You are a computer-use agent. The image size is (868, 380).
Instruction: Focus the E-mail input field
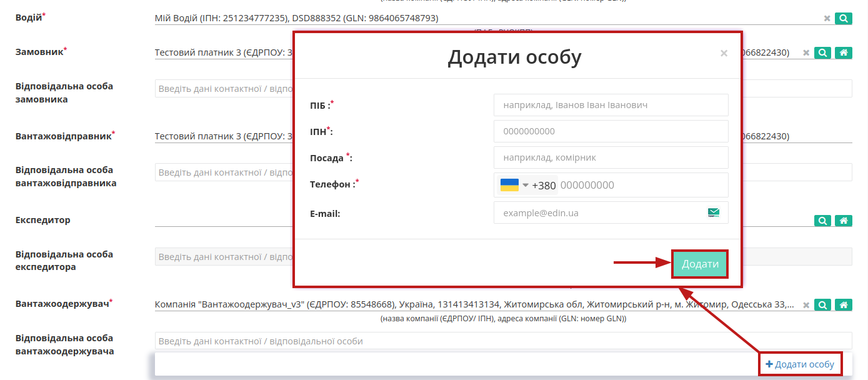pos(611,213)
